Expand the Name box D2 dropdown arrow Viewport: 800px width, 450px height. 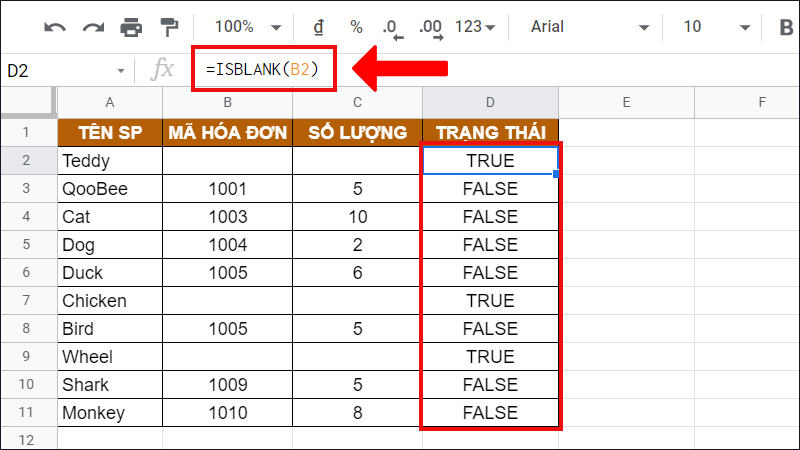pyautogui.click(x=121, y=71)
